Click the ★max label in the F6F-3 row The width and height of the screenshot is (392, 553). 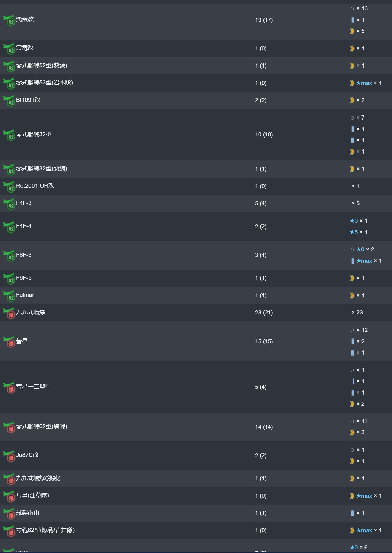point(364,261)
